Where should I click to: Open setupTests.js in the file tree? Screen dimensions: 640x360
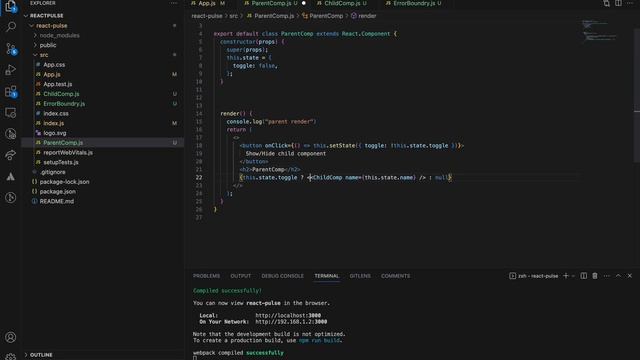coord(61,162)
